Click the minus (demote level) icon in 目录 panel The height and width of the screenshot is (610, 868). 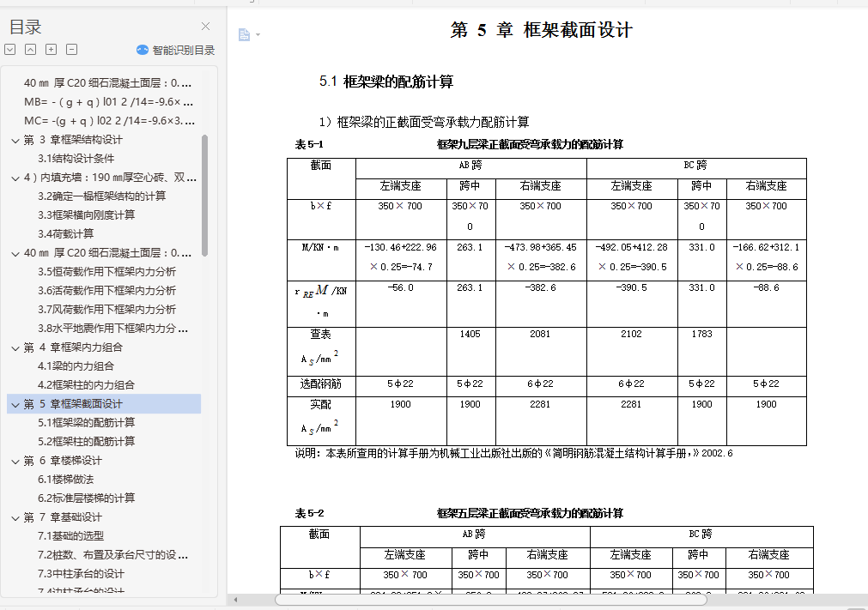click(x=71, y=49)
